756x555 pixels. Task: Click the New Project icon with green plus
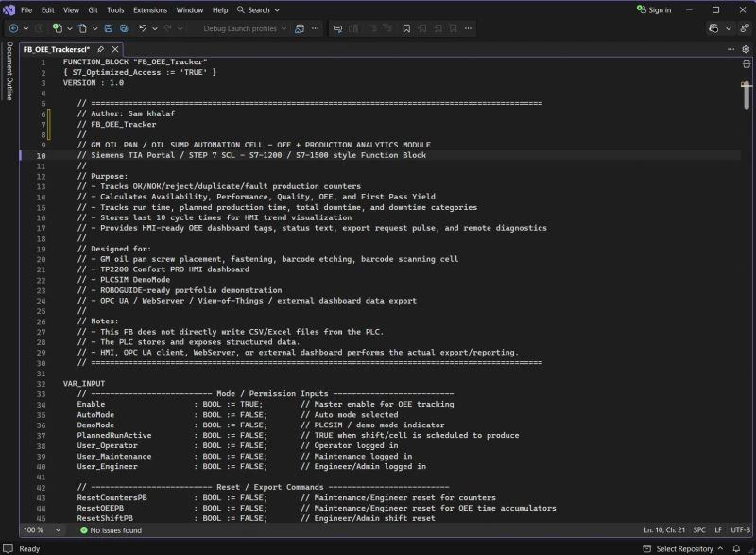[x=58, y=28]
